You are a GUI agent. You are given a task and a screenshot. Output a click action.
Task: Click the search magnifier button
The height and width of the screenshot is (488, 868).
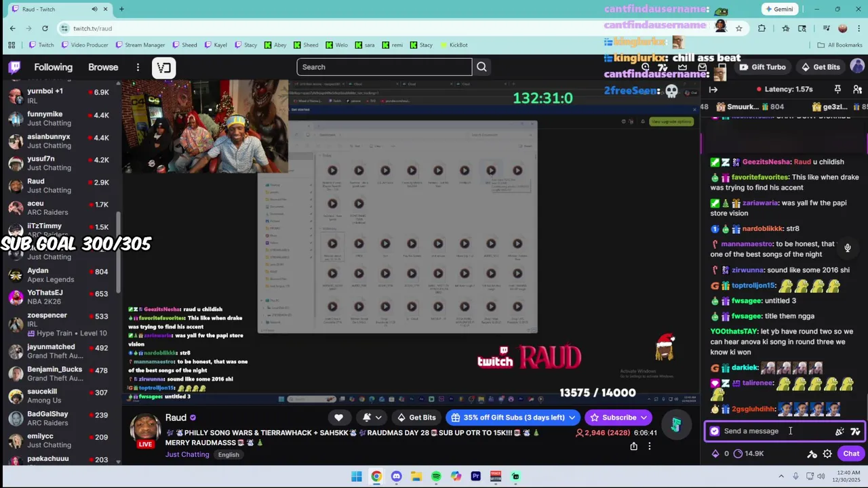tap(481, 67)
